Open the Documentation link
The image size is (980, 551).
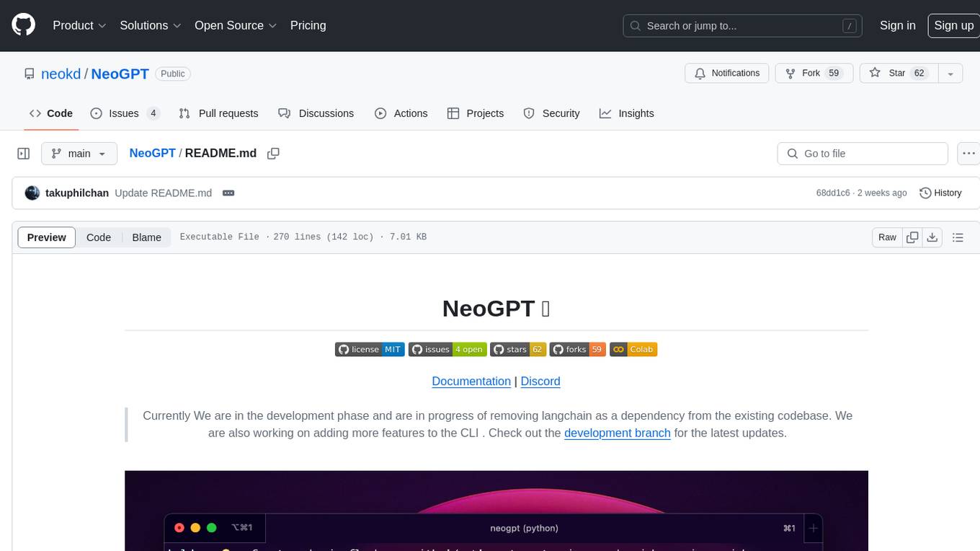471,382
